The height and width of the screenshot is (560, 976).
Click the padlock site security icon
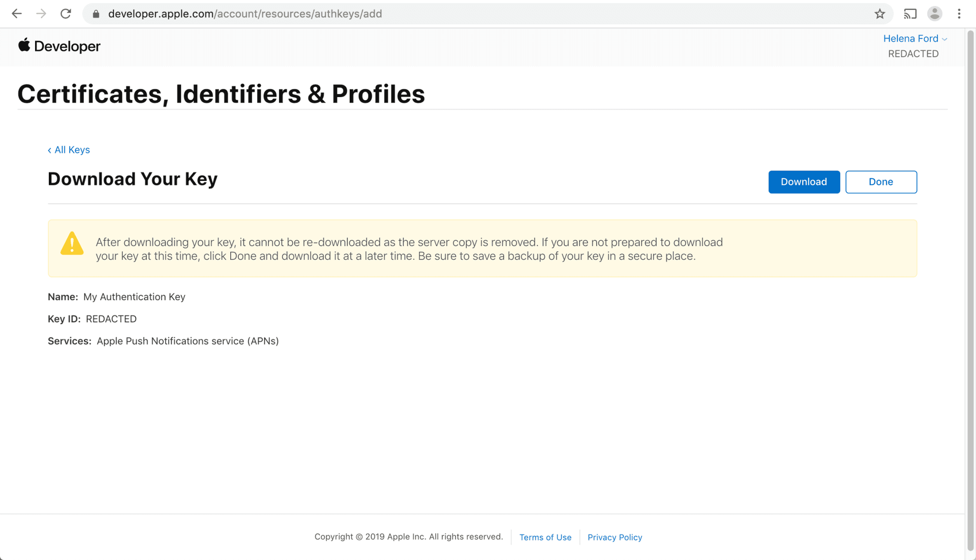(x=96, y=14)
